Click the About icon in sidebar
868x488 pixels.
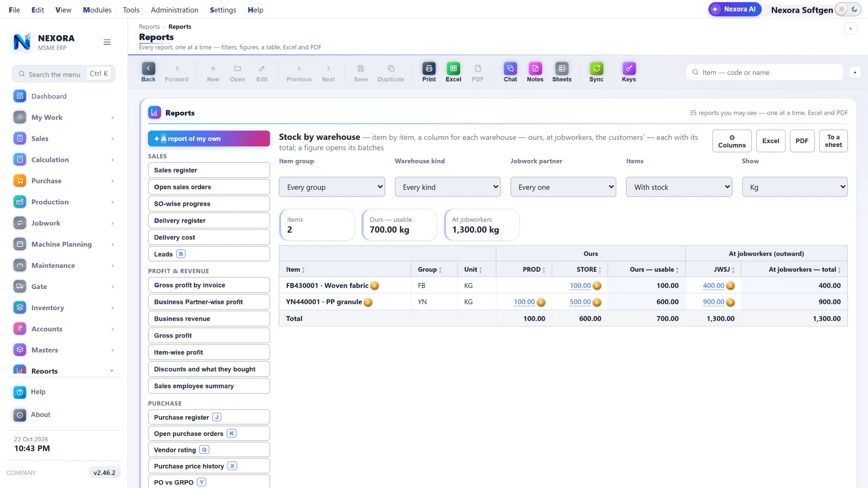20,415
